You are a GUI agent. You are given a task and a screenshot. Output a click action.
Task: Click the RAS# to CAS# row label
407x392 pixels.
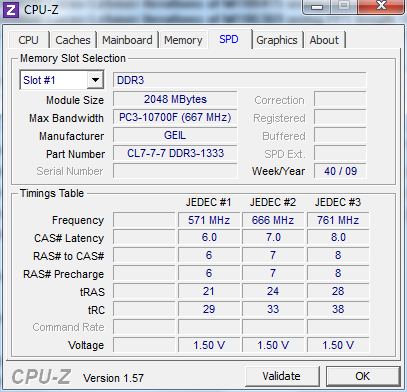pos(69,256)
